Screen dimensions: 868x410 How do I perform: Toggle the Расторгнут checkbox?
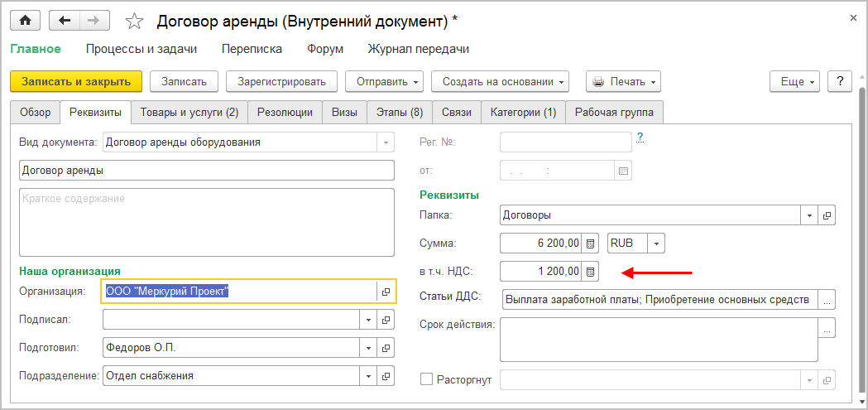(427, 379)
